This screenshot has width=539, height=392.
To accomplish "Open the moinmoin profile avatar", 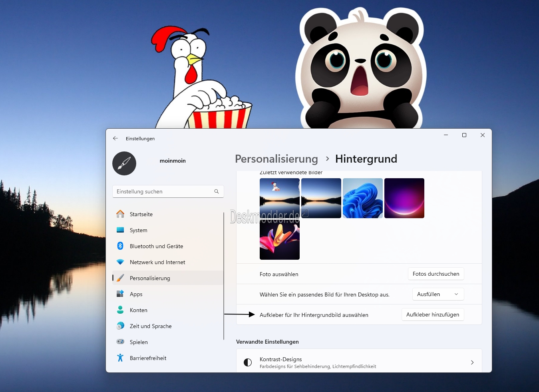I will (124, 163).
